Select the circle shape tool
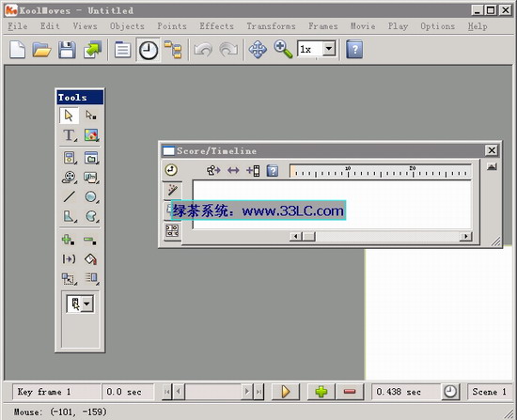This screenshot has height=420, width=517. coord(91,196)
